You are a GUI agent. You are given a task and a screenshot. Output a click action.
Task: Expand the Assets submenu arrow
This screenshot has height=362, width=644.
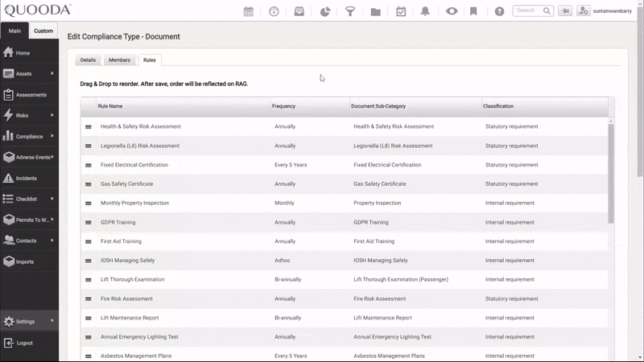click(x=52, y=73)
